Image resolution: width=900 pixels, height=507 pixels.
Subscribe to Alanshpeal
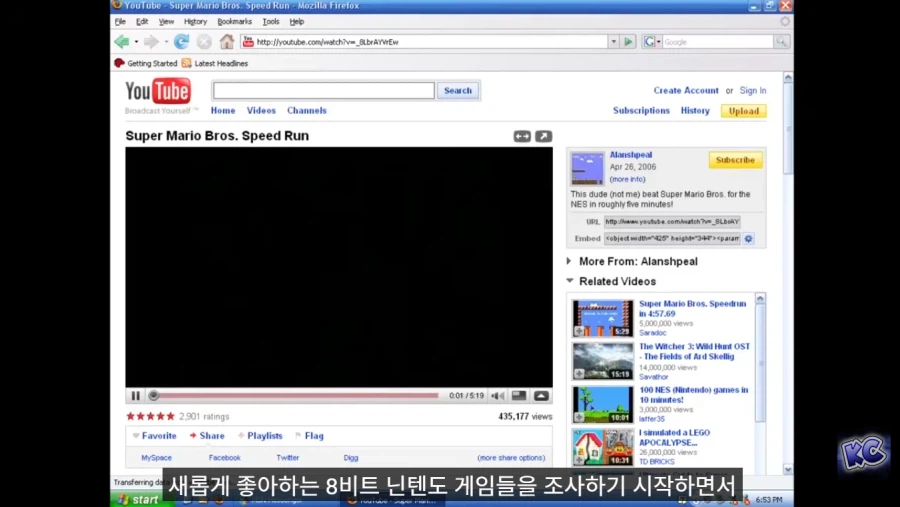pos(735,160)
